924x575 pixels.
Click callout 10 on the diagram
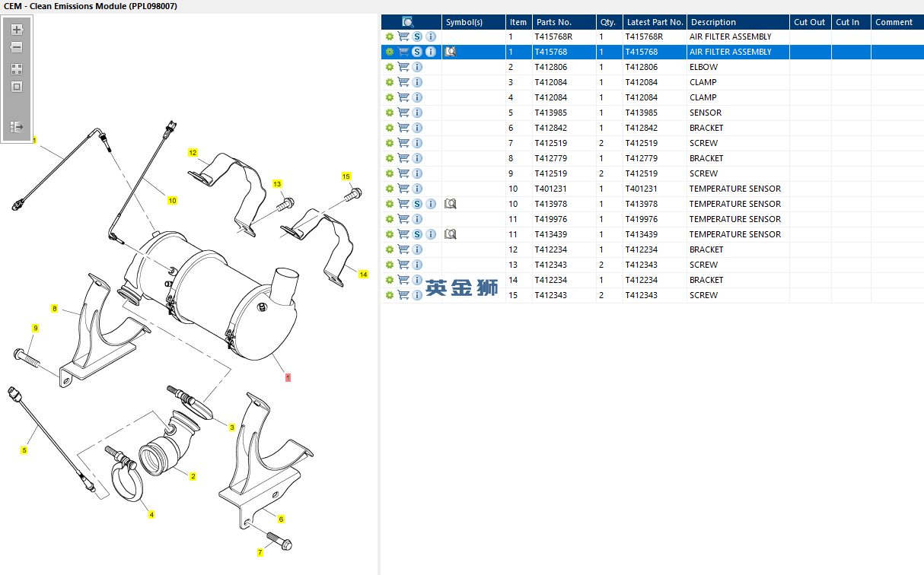pyautogui.click(x=172, y=201)
